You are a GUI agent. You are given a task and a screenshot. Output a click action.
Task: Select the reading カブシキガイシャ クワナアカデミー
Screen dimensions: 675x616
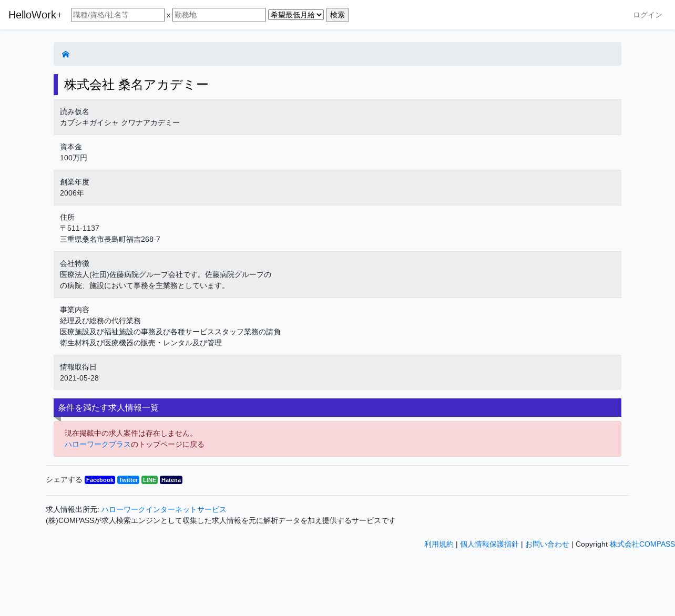click(x=120, y=122)
